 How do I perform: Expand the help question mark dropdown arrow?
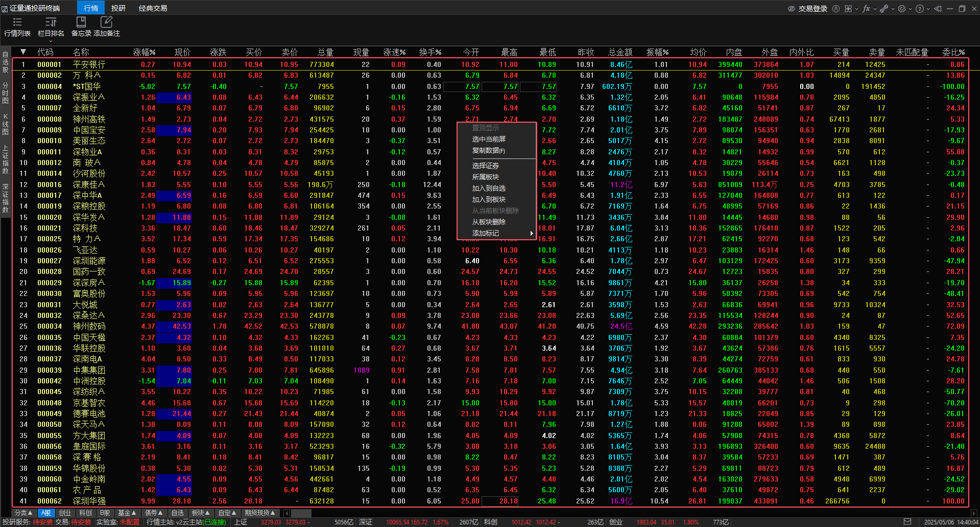928,9
